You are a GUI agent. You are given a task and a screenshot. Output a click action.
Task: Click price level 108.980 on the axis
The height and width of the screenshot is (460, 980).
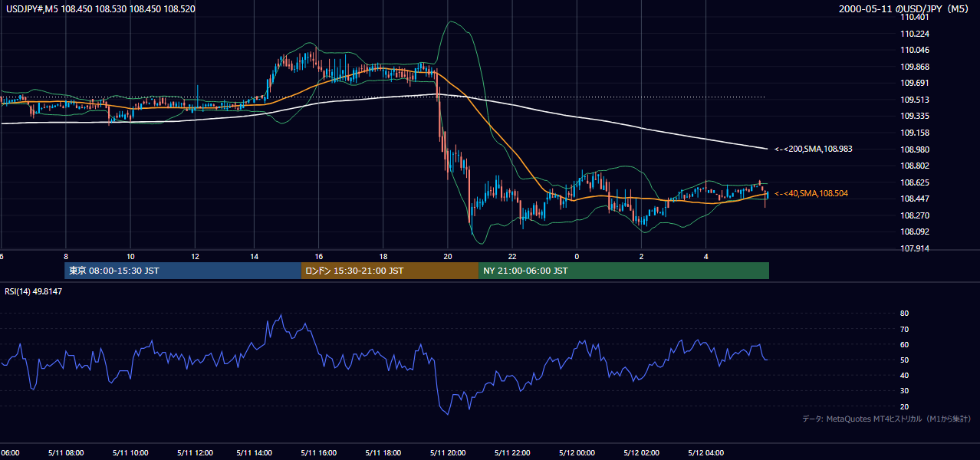pyautogui.click(x=913, y=149)
